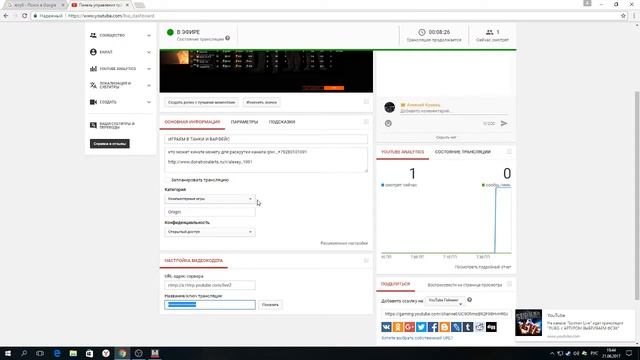Collapse the preview card corner toggle

[x=366, y=102]
